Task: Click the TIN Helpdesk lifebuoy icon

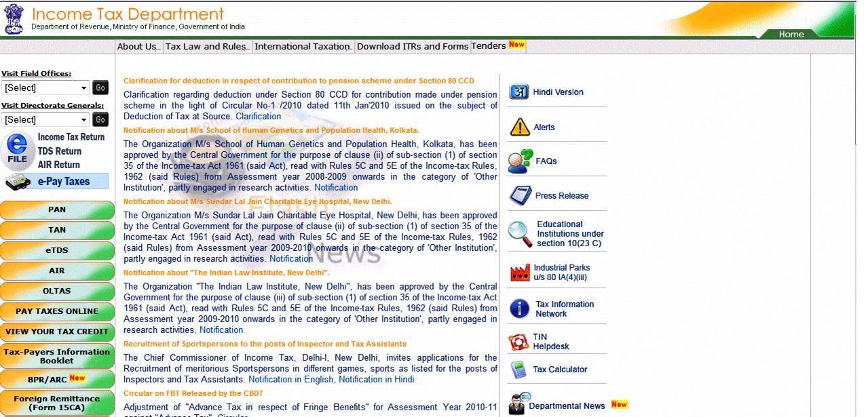Action: (518, 342)
